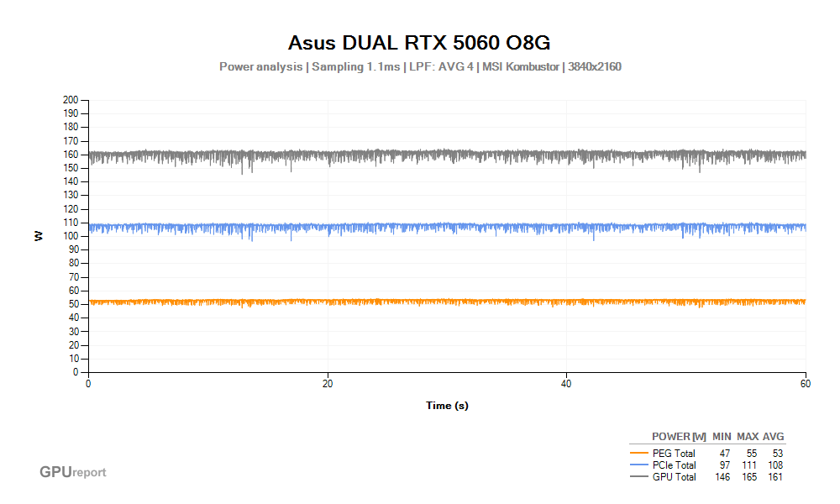Screen dimensions: 840x504
Task: Click the blue PCIe Total legend swatch
Action: [638, 465]
